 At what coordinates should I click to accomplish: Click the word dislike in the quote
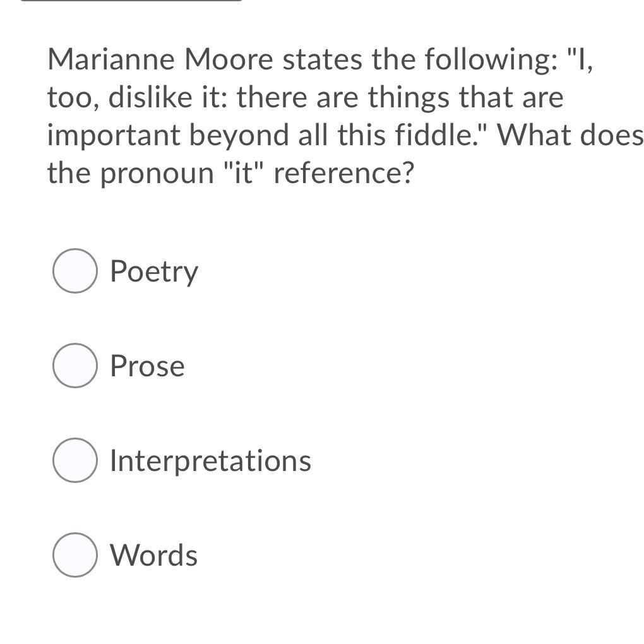click(150, 97)
